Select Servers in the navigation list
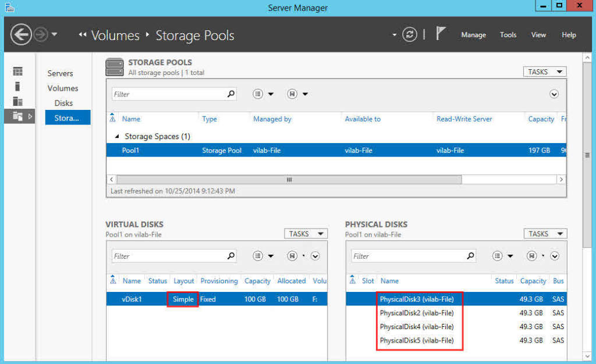Image resolution: width=596 pixels, height=364 pixels. tap(60, 73)
